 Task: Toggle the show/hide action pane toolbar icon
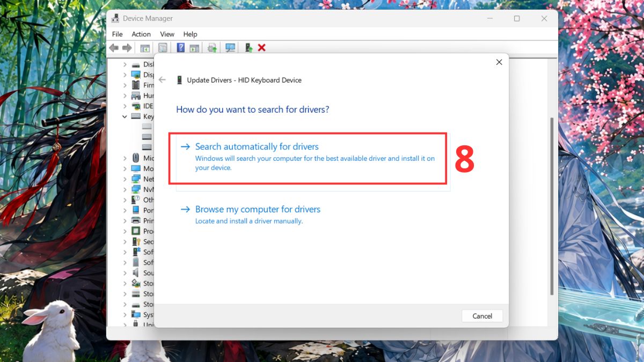pyautogui.click(x=194, y=48)
